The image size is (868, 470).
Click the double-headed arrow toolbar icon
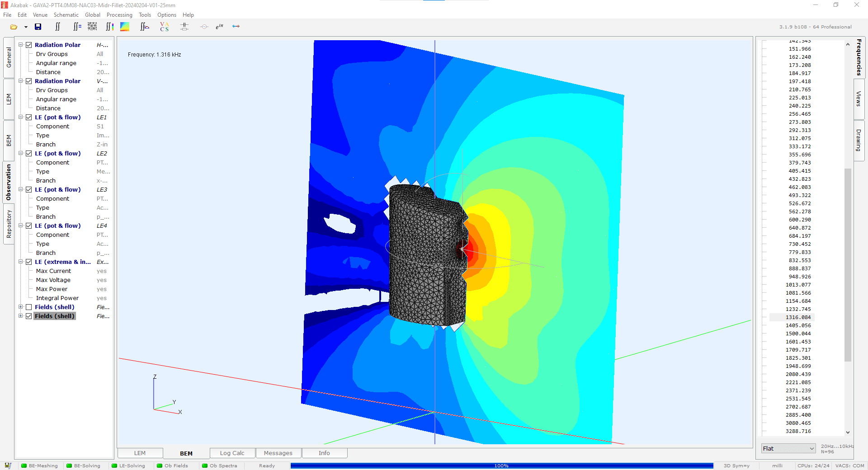(x=236, y=27)
